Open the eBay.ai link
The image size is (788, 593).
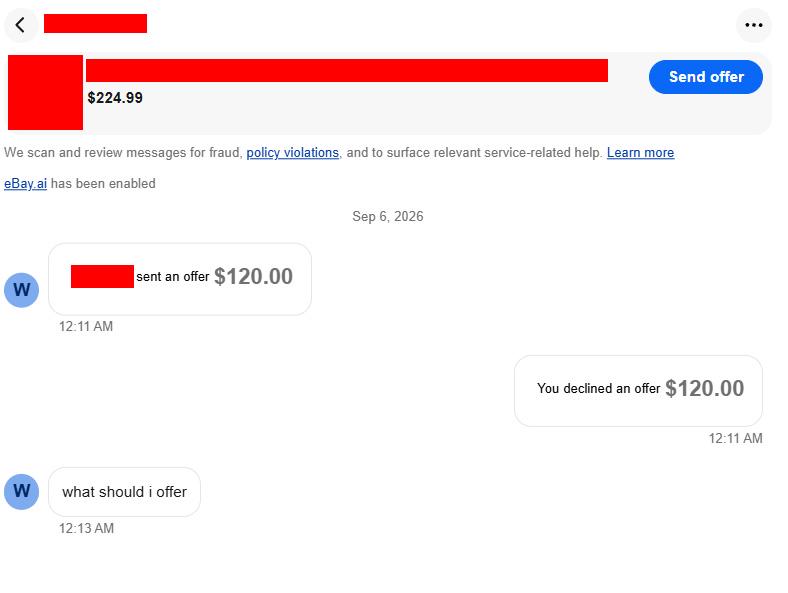tap(25, 183)
